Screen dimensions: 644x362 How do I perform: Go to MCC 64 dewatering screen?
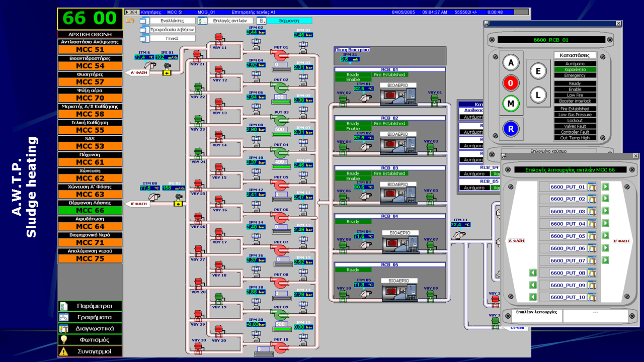90,227
